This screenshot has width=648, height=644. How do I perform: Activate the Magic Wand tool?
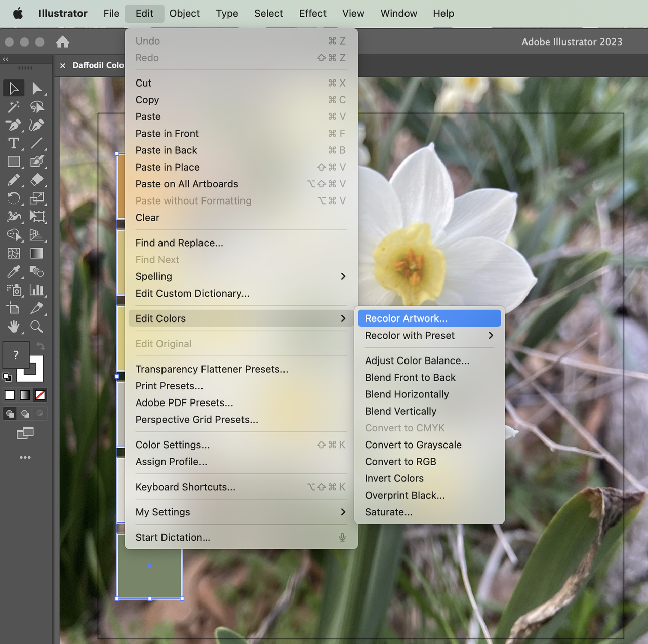13,107
